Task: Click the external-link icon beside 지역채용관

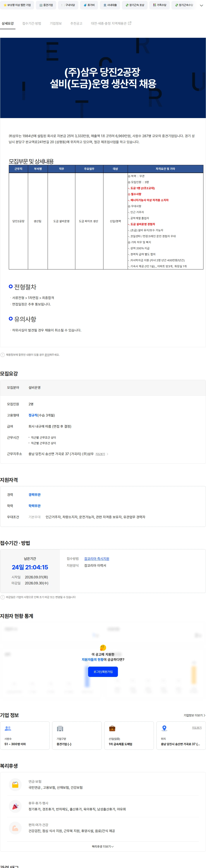Action: [130, 23]
